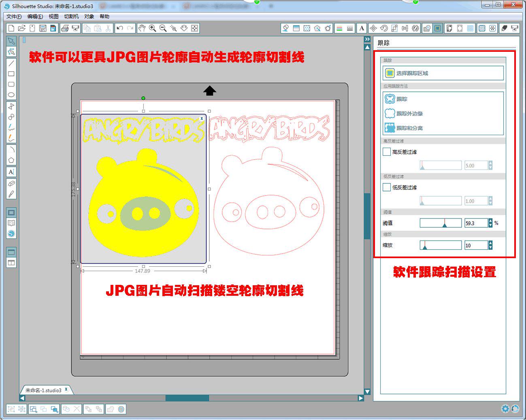The height and width of the screenshot is (420, 526).
Task: Open the Silhouette Online Store
Action: pos(11,233)
